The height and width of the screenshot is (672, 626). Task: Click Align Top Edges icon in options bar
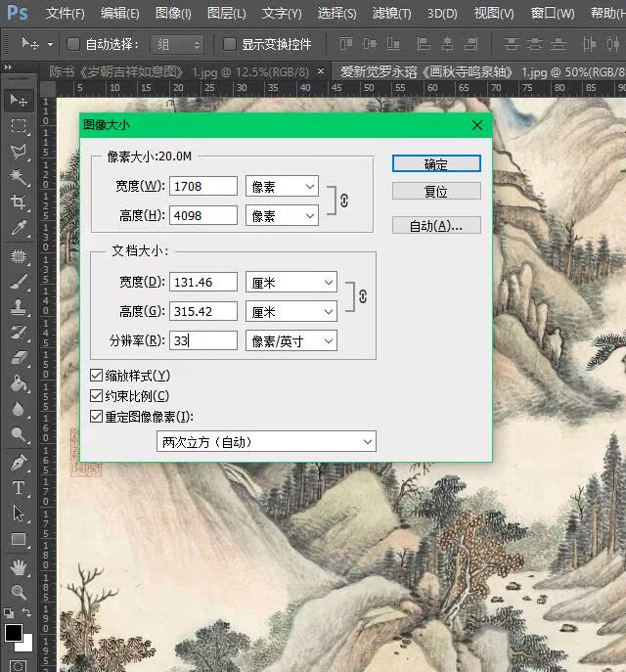346,44
